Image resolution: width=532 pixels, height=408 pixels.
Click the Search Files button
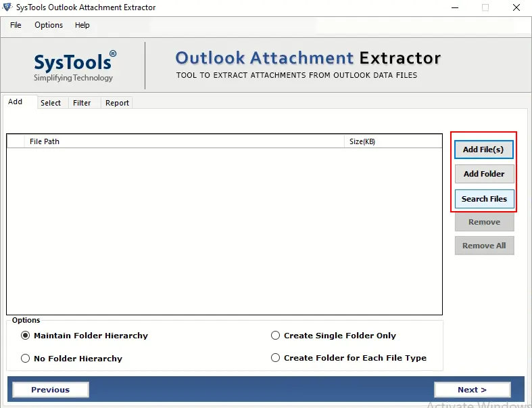(484, 199)
